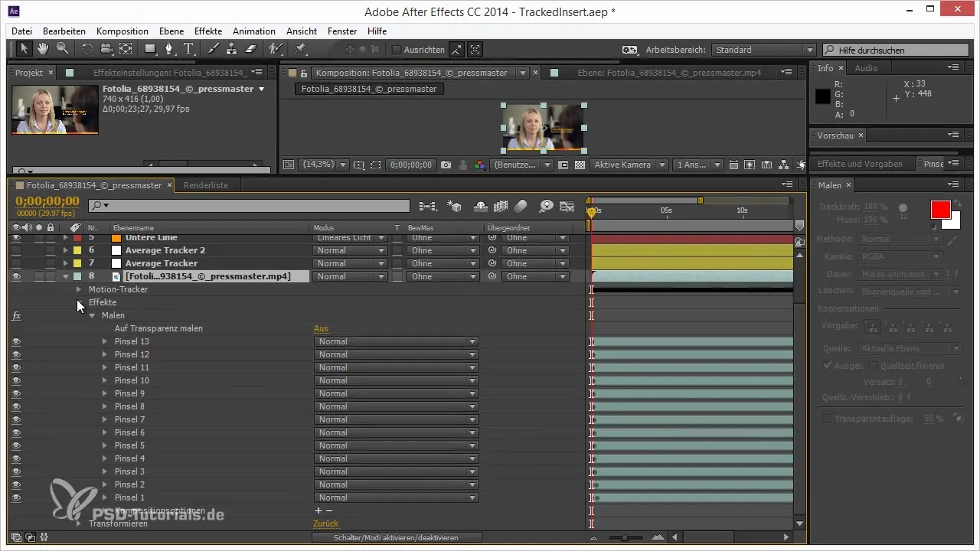Viewport: 980px width, 551px height.
Task: Hide the Pinsel 13 brush stroke
Action: [16, 341]
